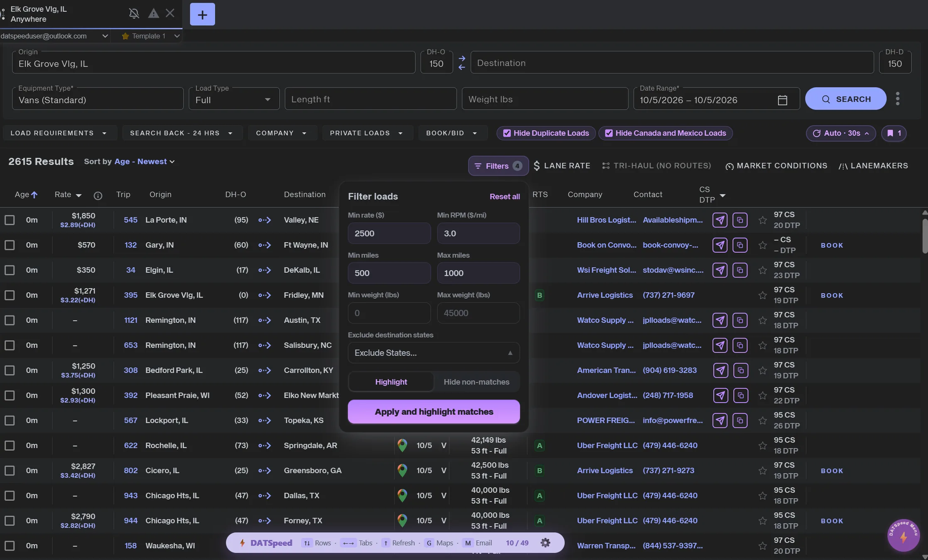Open the datspeeduser@outlook.com account dropdown
The height and width of the screenshot is (560, 928).
55,36
